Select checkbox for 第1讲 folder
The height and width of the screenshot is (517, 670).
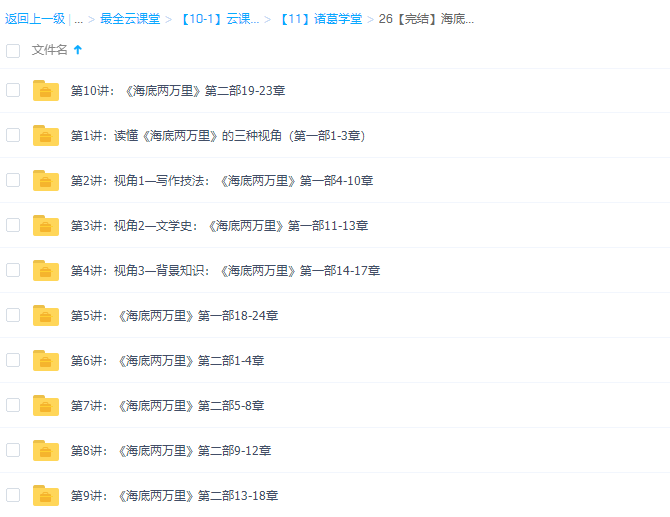13,135
